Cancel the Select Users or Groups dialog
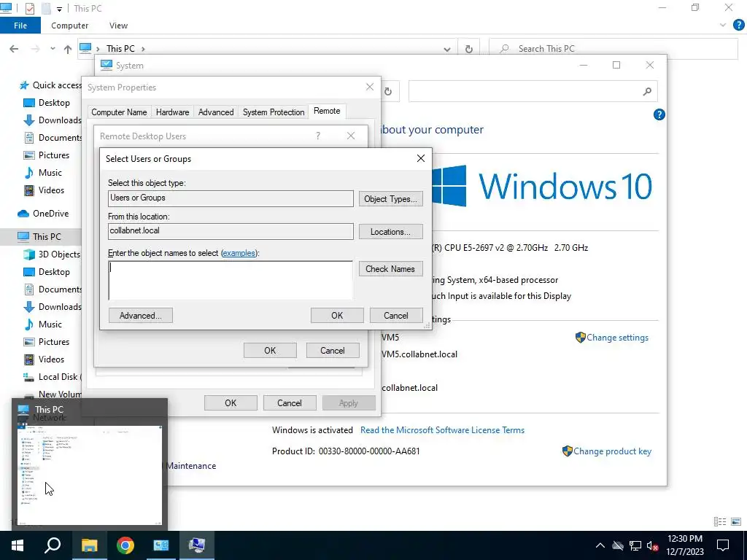This screenshot has height=560, width=747. tap(396, 316)
